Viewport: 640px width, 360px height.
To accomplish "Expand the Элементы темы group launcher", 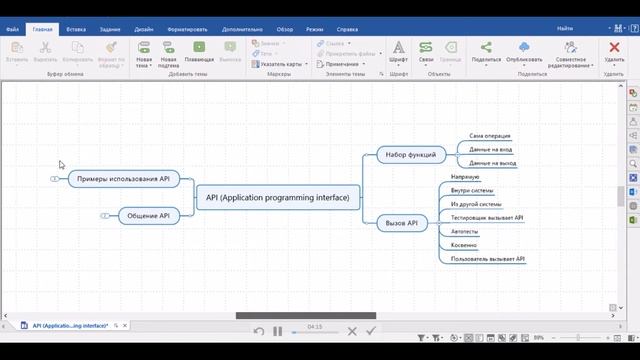I will point(381,74).
